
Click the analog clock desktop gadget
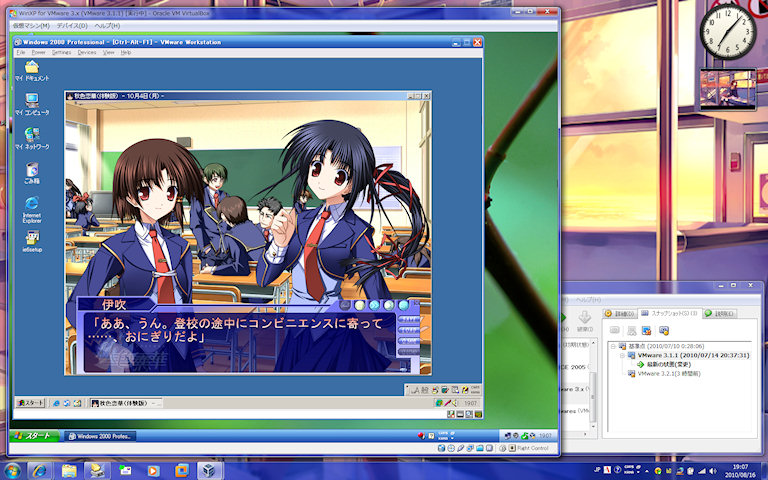[x=728, y=32]
